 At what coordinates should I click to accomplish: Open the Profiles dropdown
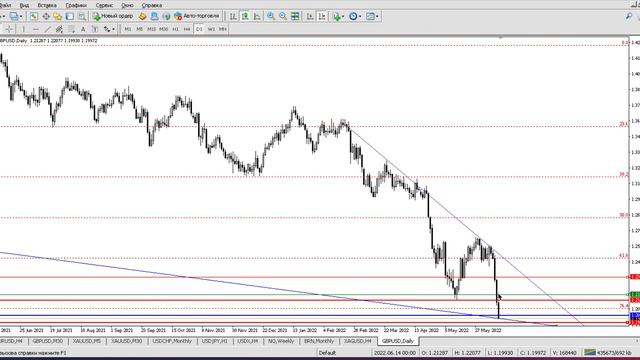(16, 16)
